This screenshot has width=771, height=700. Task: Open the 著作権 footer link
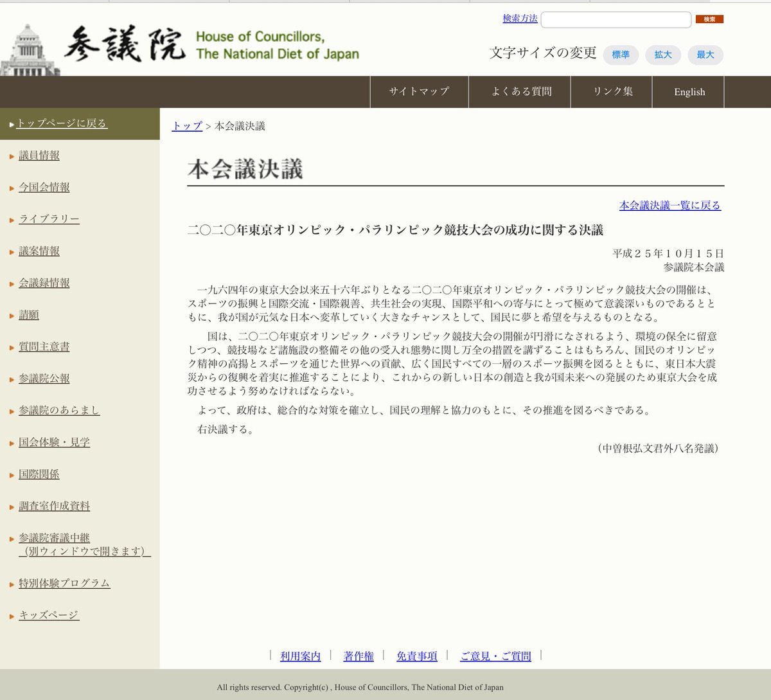click(358, 656)
